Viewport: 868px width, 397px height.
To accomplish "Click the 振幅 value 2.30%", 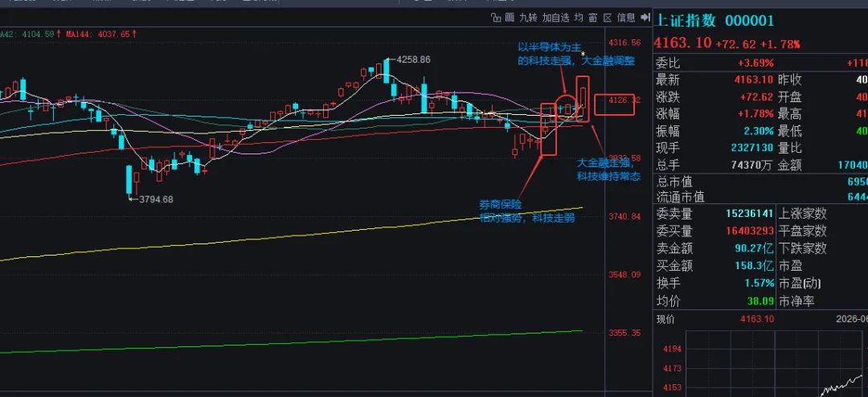I will pyautogui.click(x=759, y=132).
